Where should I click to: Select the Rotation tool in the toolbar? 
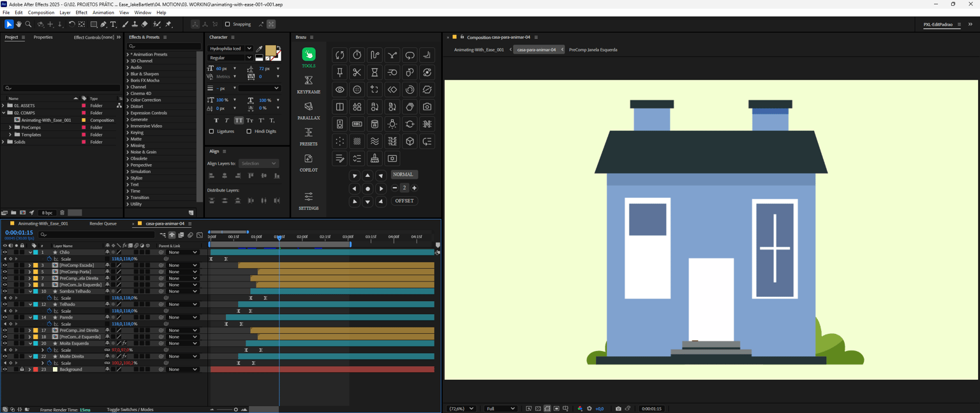71,24
